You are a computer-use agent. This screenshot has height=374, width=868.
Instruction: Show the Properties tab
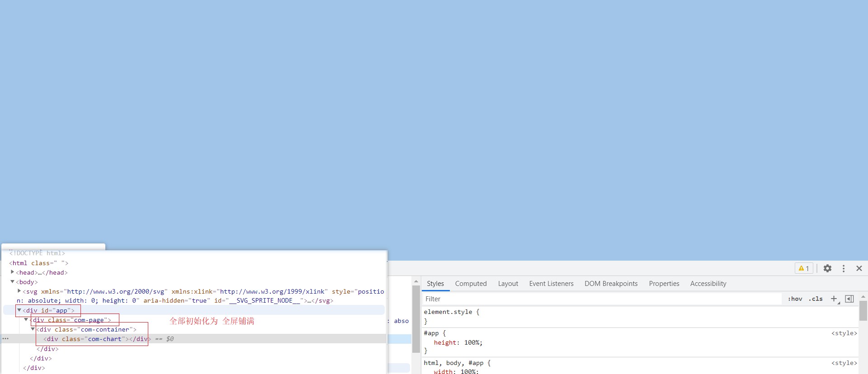click(x=664, y=284)
